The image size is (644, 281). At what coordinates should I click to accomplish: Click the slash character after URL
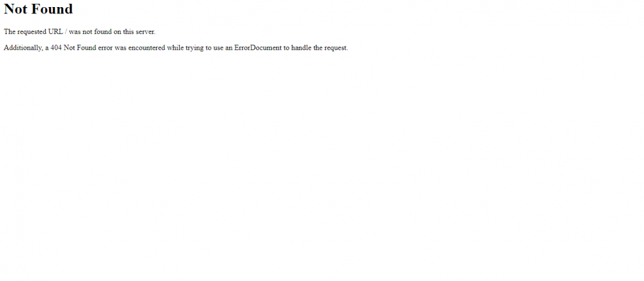66,32
